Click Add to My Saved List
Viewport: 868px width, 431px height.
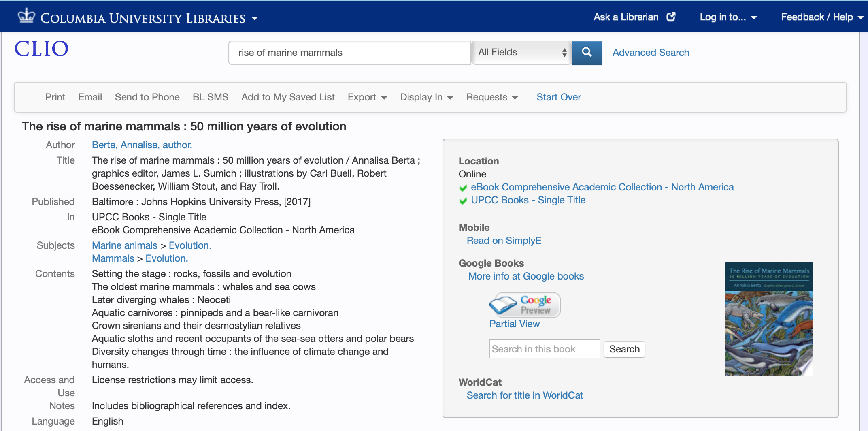click(x=288, y=97)
